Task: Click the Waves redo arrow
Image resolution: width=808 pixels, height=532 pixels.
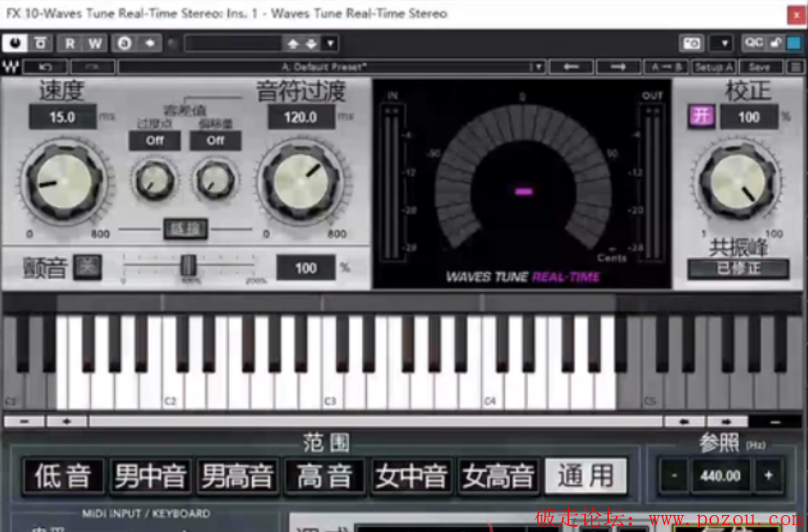Action: [93, 67]
